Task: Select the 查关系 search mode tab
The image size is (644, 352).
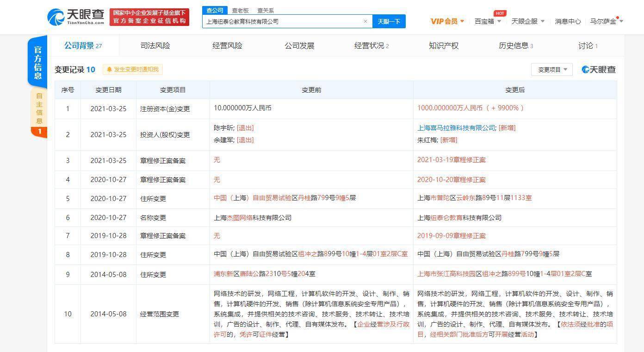Action: (266, 10)
